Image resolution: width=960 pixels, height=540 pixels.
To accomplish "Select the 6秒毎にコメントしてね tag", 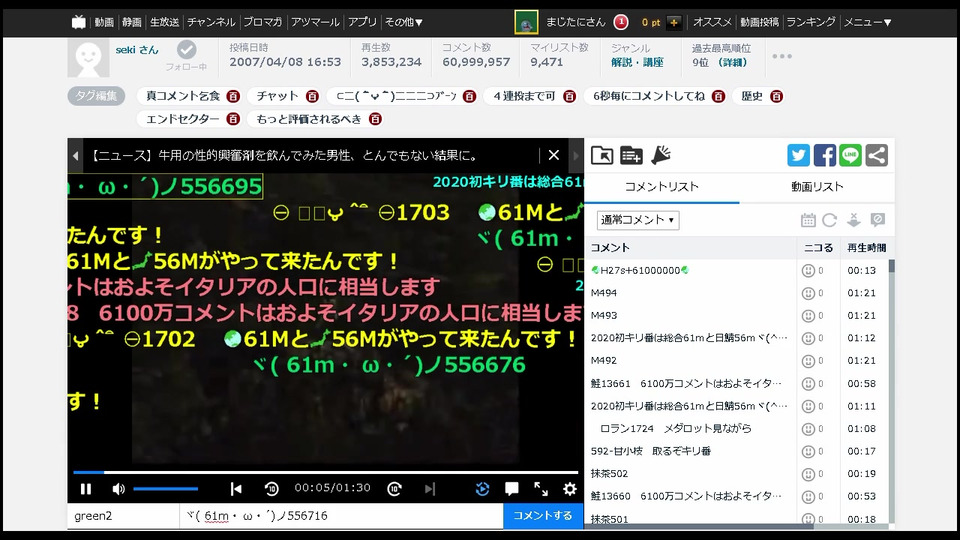I will pos(649,96).
